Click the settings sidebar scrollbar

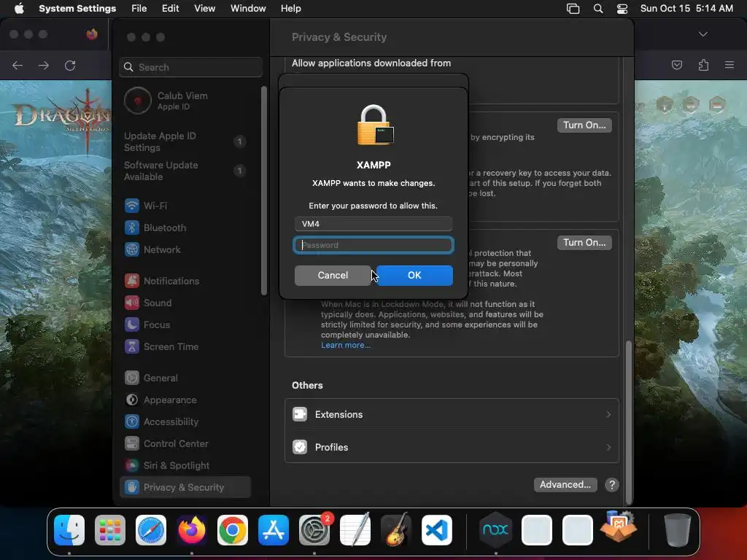(264, 190)
